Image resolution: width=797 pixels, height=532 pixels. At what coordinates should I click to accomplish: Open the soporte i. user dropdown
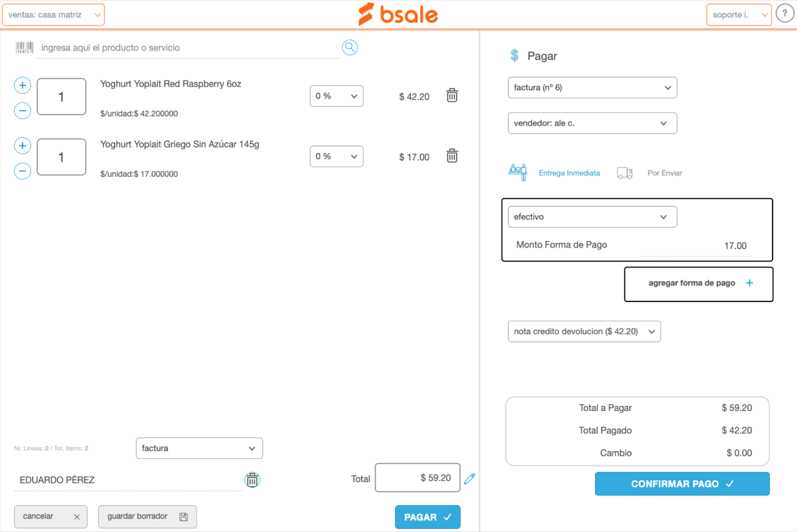pyautogui.click(x=739, y=15)
